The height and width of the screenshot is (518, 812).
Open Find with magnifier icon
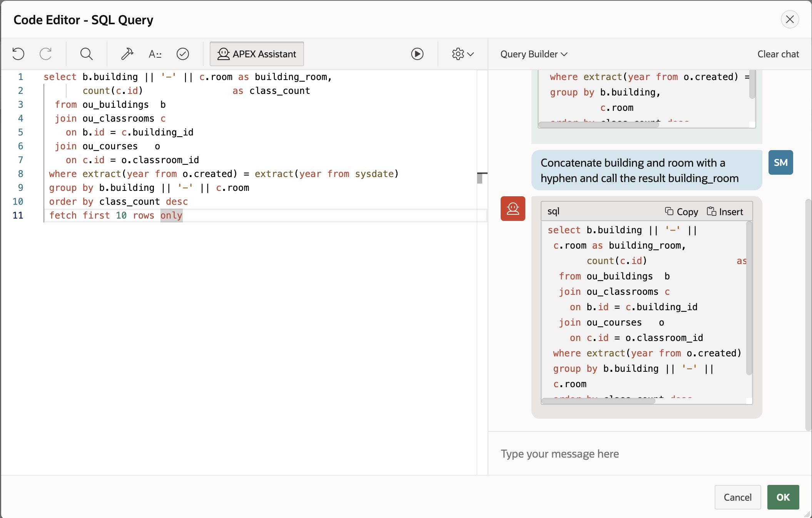pyautogui.click(x=86, y=54)
